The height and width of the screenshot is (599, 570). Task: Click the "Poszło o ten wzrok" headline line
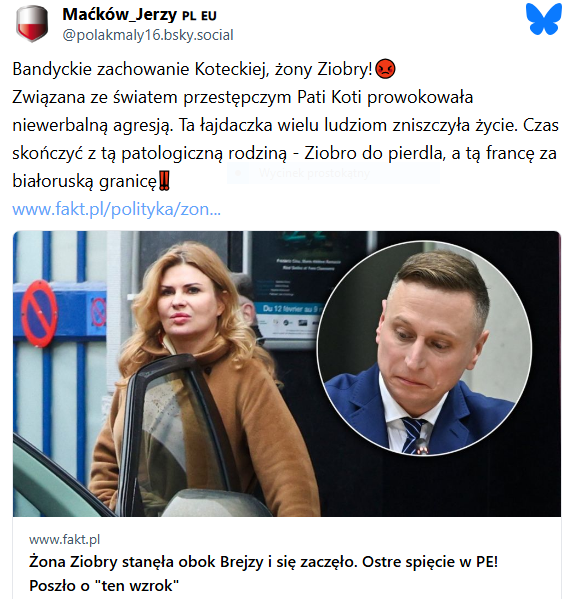[x=104, y=586]
